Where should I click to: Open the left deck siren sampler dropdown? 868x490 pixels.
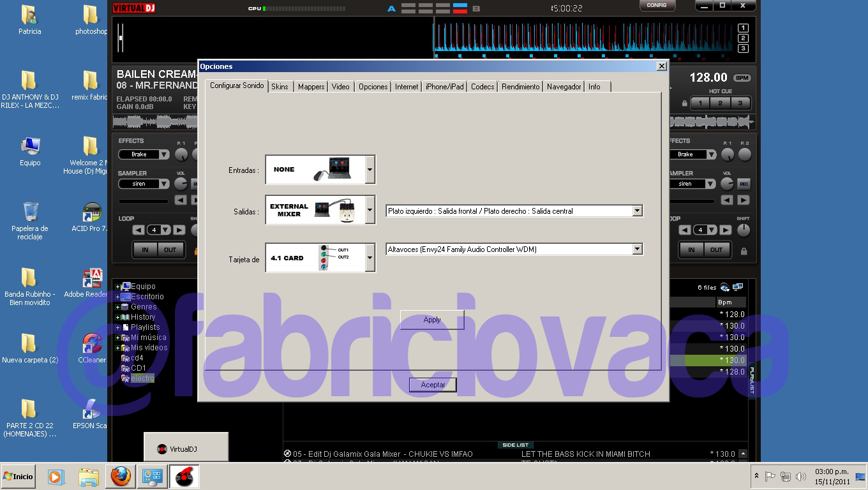tap(164, 184)
